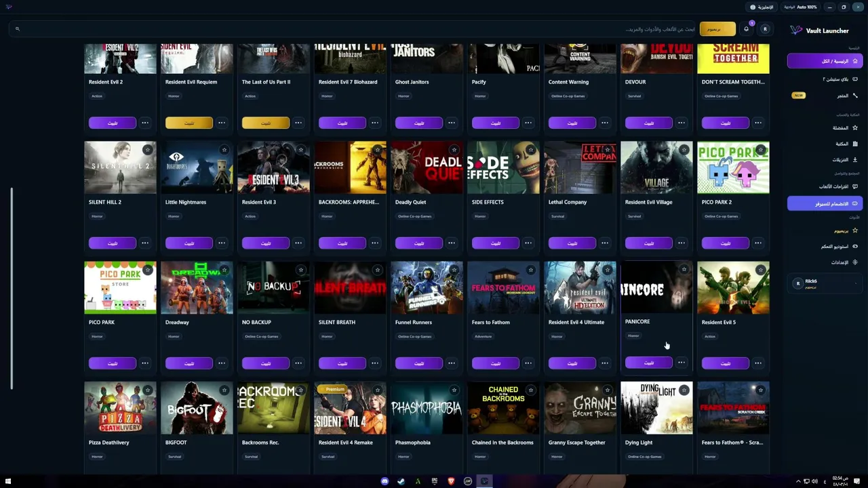Show more options for SILENT HILL 2

145,243
